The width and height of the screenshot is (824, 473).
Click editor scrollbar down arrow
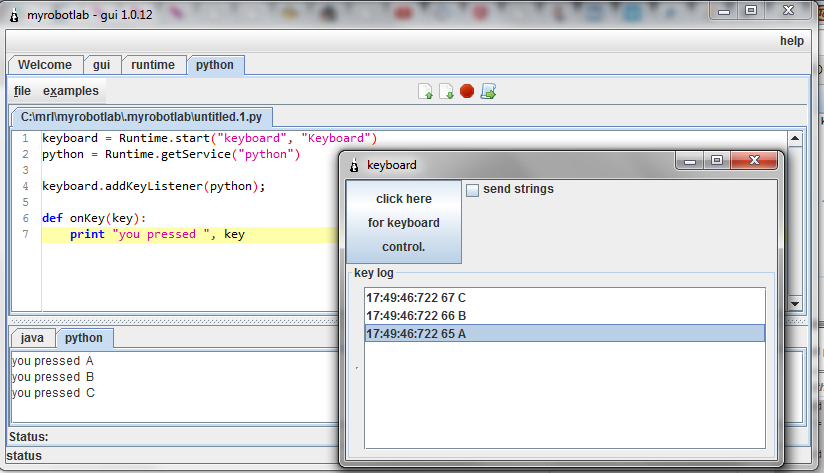[x=795, y=303]
